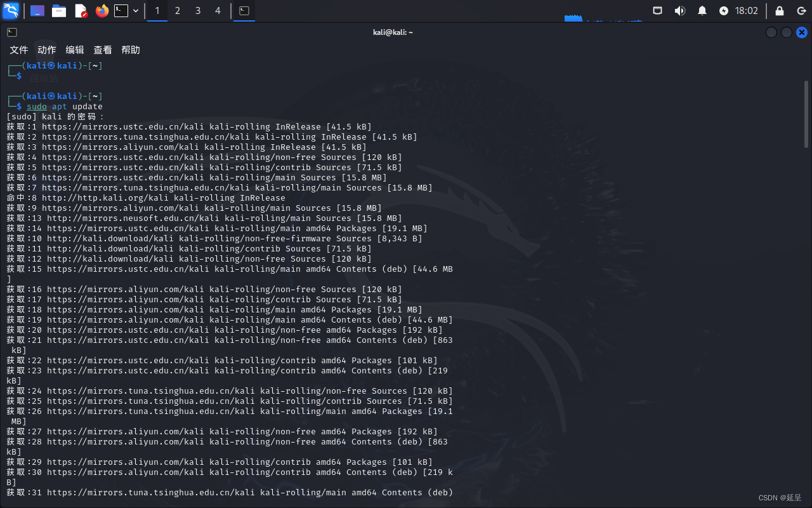The width and height of the screenshot is (812, 508).
Task: Open the 文件 menu
Action: coord(19,50)
